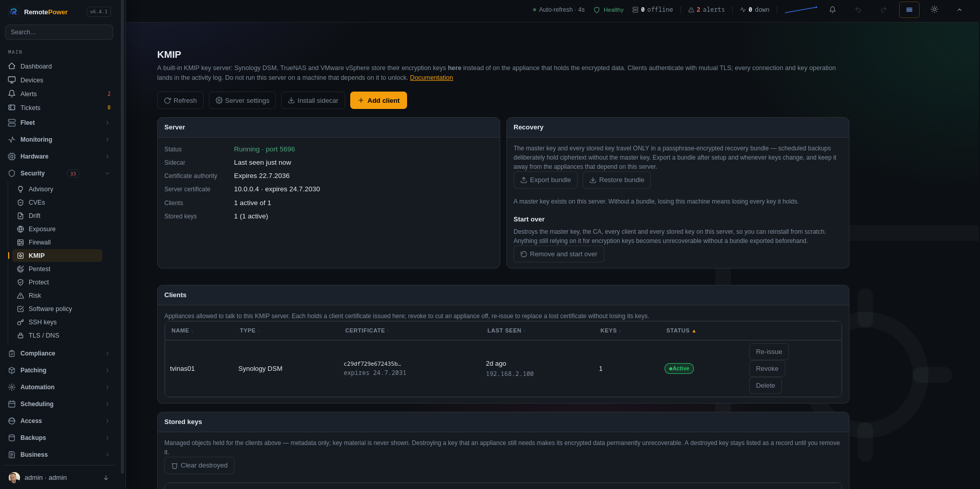Sort clients by KEYS column
Image resolution: width=980 pixels, height=489 pixels.
pyautogui.click(x=610, y=331)
